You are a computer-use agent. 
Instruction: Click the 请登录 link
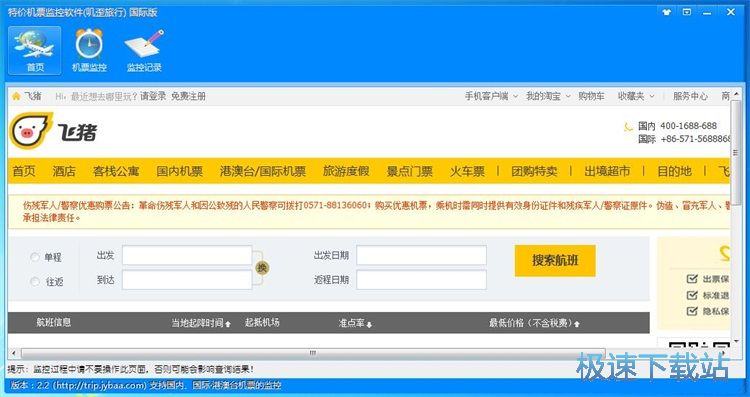pos(153,96)
